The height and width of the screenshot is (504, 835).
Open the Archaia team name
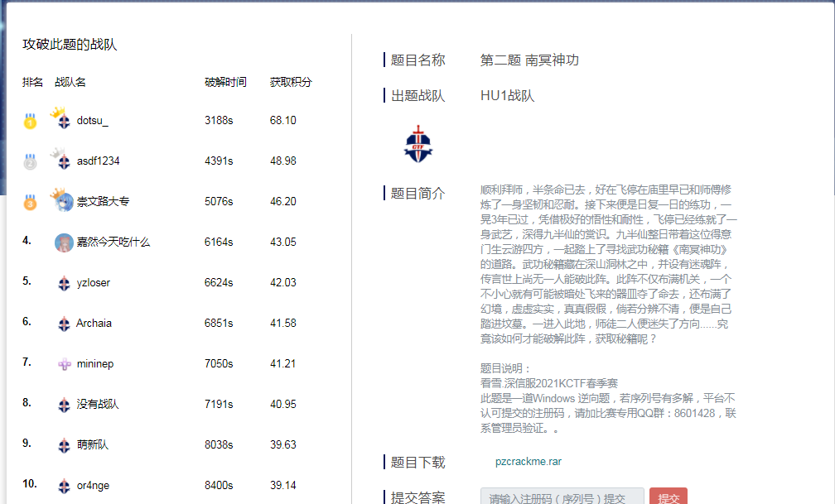(x=94, y=324)
